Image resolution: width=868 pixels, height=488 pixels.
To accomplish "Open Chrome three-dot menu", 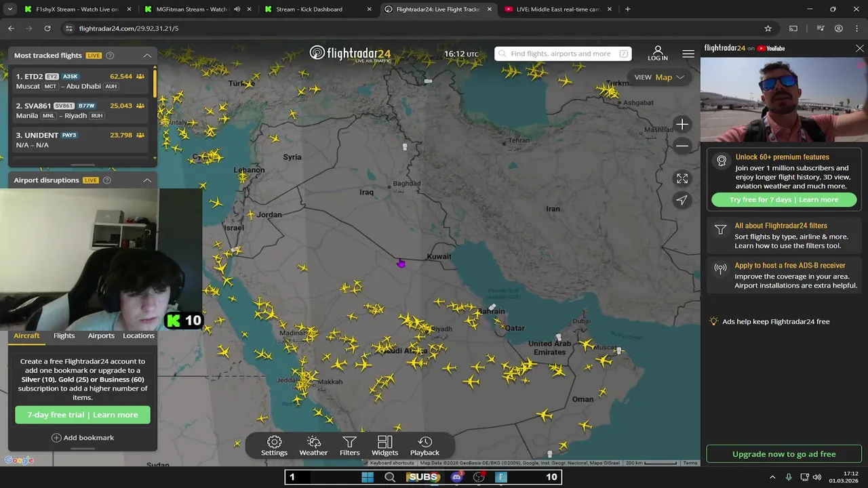I will (856, 28).
